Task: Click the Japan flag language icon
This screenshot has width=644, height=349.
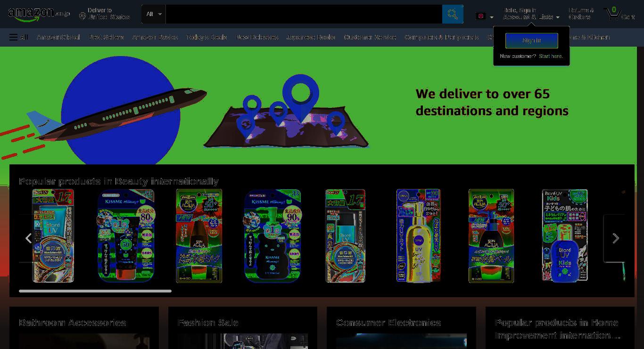Action: 481,16
